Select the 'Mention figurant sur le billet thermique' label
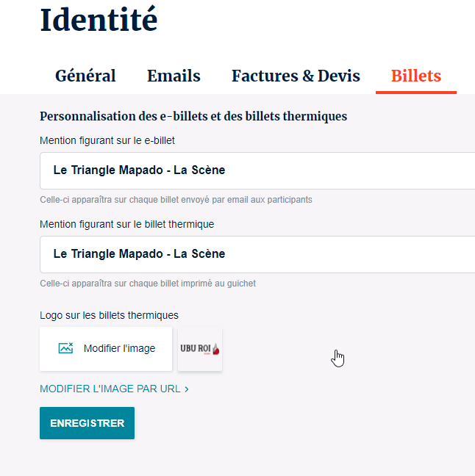 point(126,224)
